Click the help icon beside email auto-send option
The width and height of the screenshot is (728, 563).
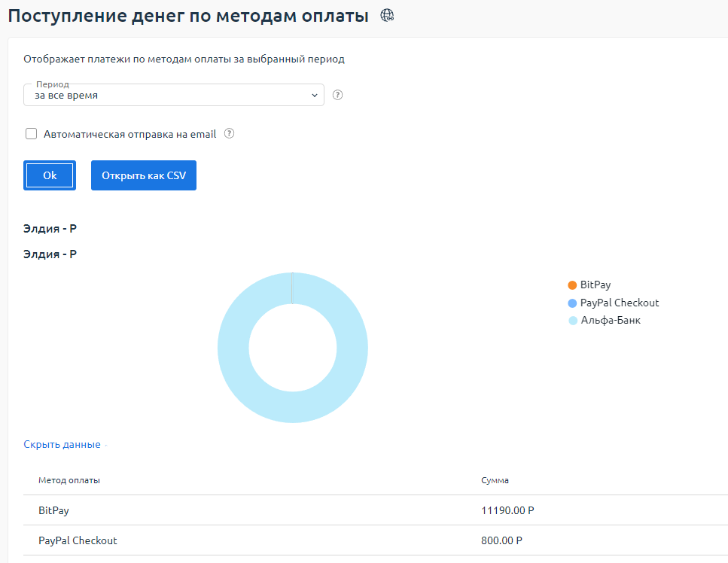pos(230,134)
